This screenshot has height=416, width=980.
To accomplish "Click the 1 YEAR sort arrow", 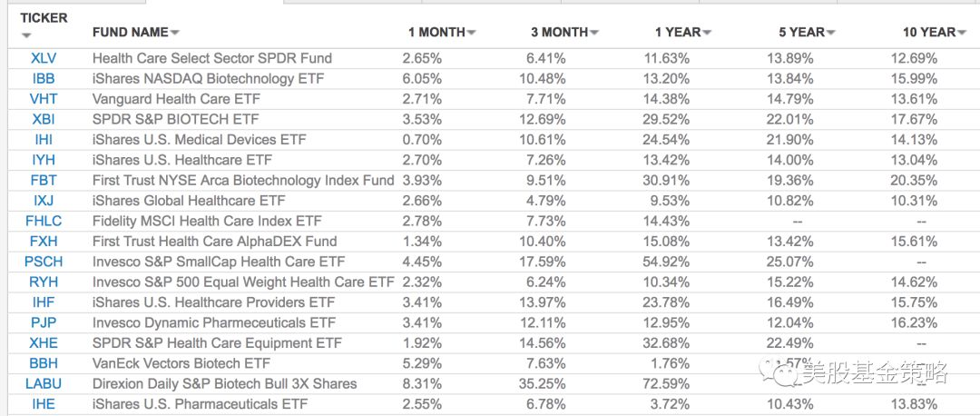I will (x=707, y=33).
